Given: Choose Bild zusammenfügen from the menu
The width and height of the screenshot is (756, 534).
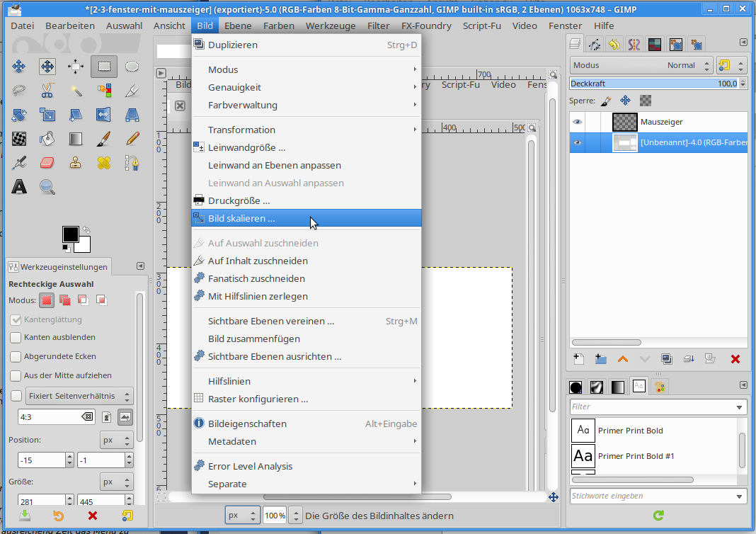Looking at the screenshot, I should pos(253,339).
